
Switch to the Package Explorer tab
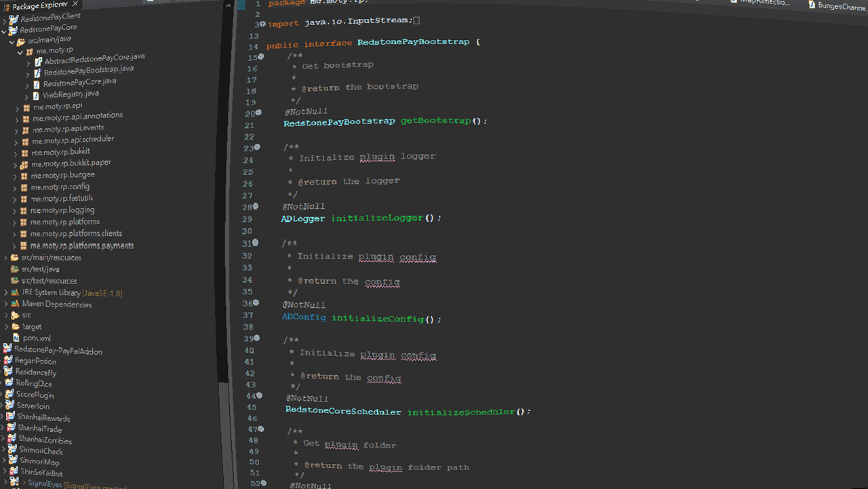tap(41, 6)
